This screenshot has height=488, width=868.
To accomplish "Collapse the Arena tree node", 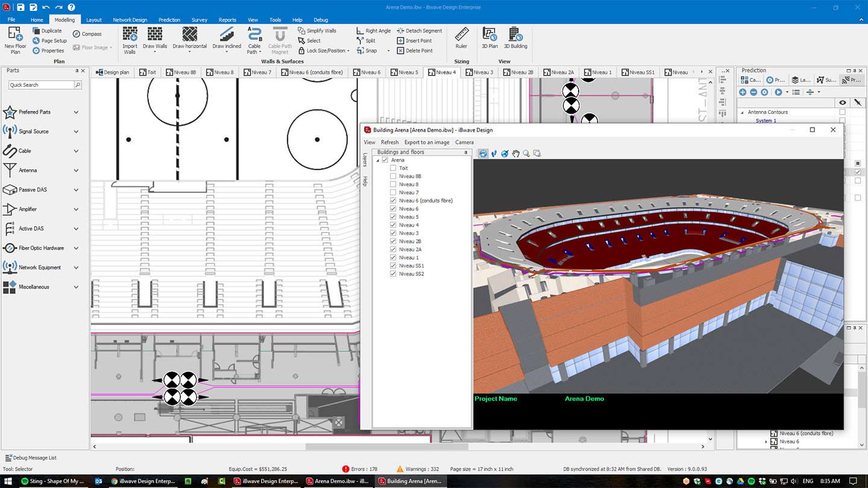I will tap(378, 160).
